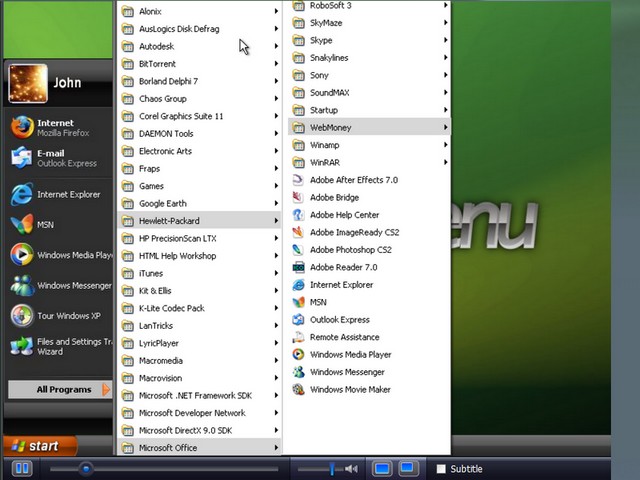Pause the video playback
This screenshot has height=480, width=640.
click(22, 469)
